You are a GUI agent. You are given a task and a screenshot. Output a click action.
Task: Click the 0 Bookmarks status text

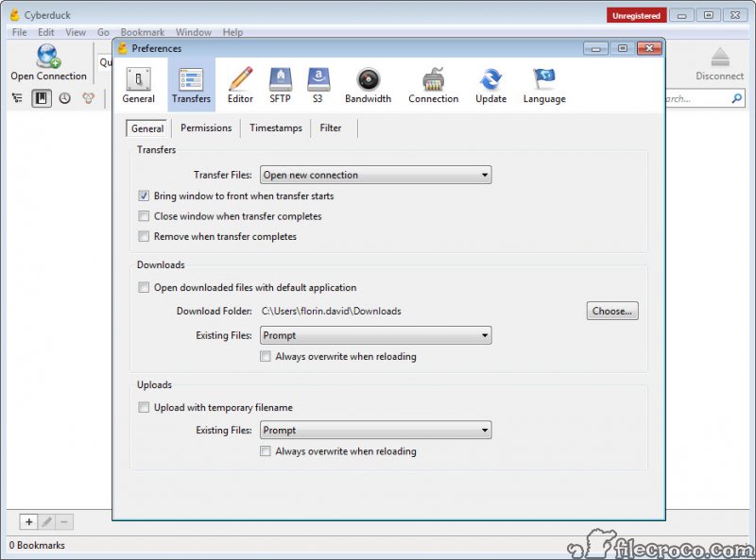[37, 545]
